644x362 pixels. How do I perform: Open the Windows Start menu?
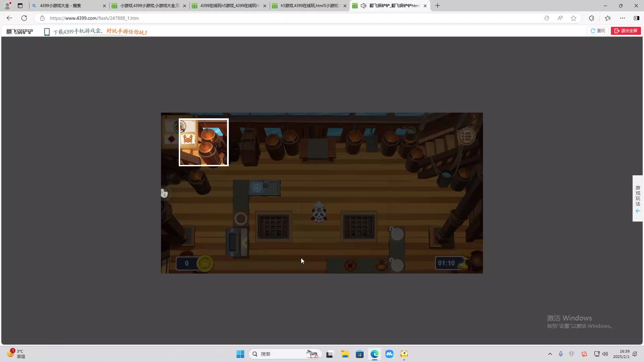[x=240, y=354]
